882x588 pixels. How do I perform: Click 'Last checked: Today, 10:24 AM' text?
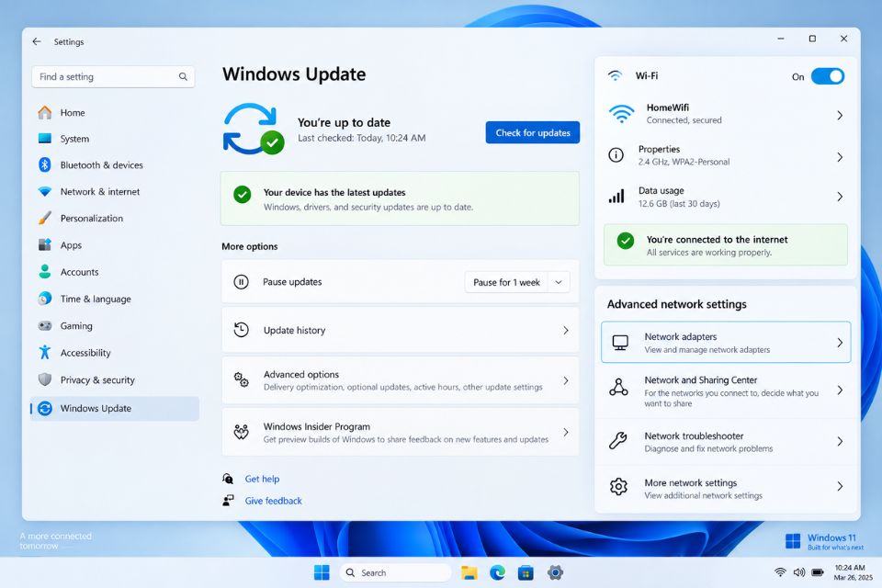coord(361,138)
